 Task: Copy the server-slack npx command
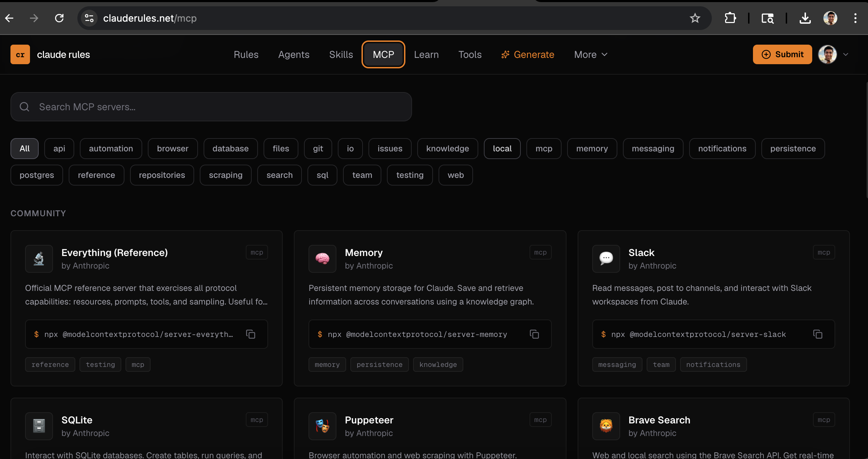pos(817,334)
